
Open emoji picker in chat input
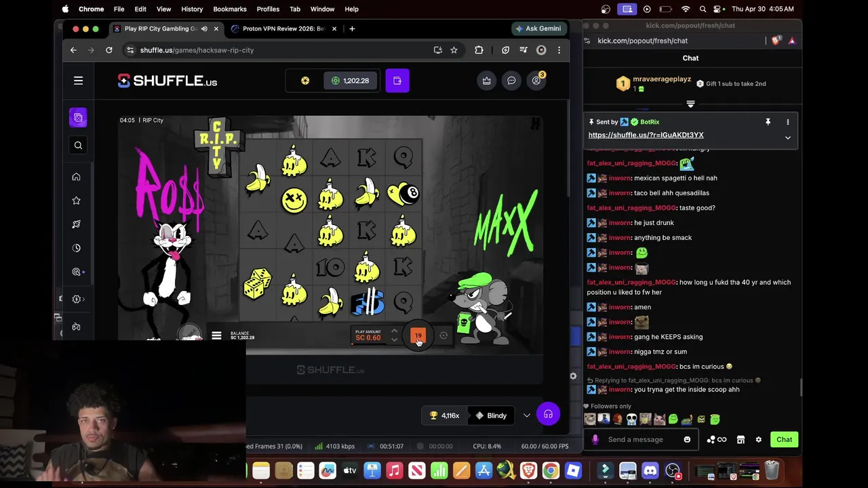pos(687,439)
